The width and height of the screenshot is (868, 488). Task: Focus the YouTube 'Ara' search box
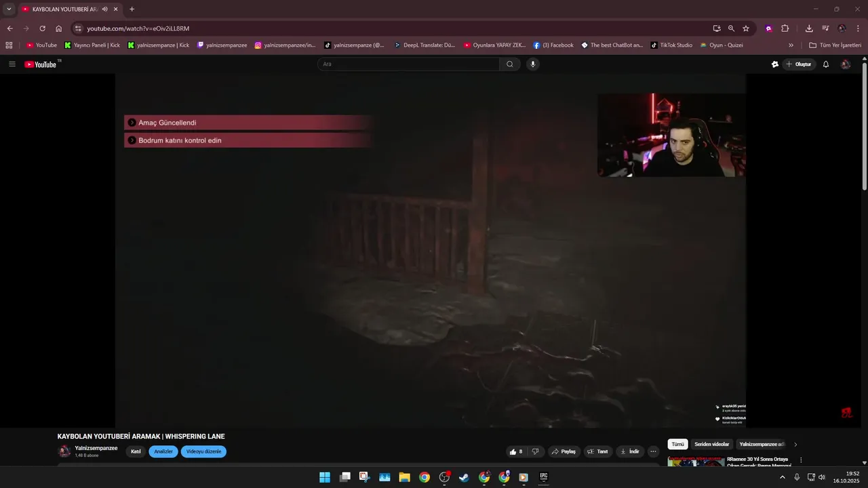click(408, 64)
